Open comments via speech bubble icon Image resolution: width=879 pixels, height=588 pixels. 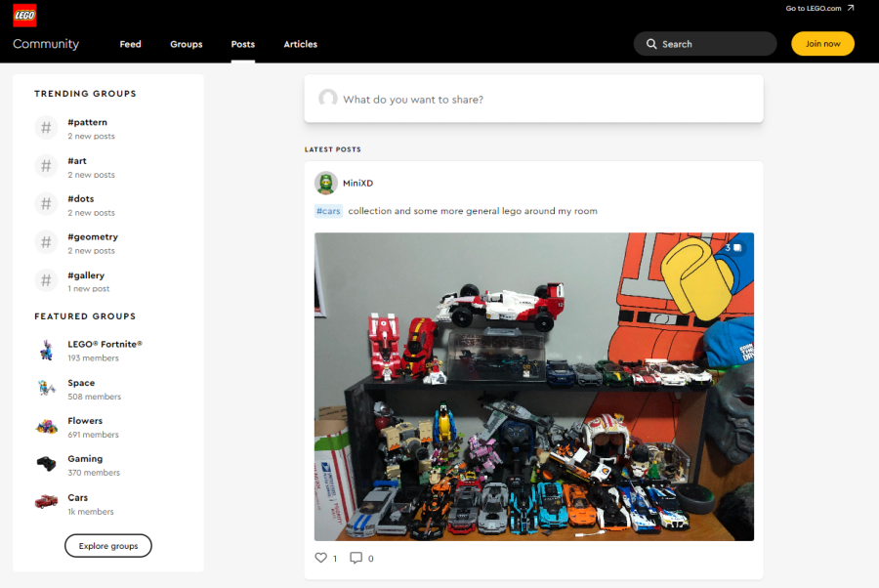pos(356,558)
